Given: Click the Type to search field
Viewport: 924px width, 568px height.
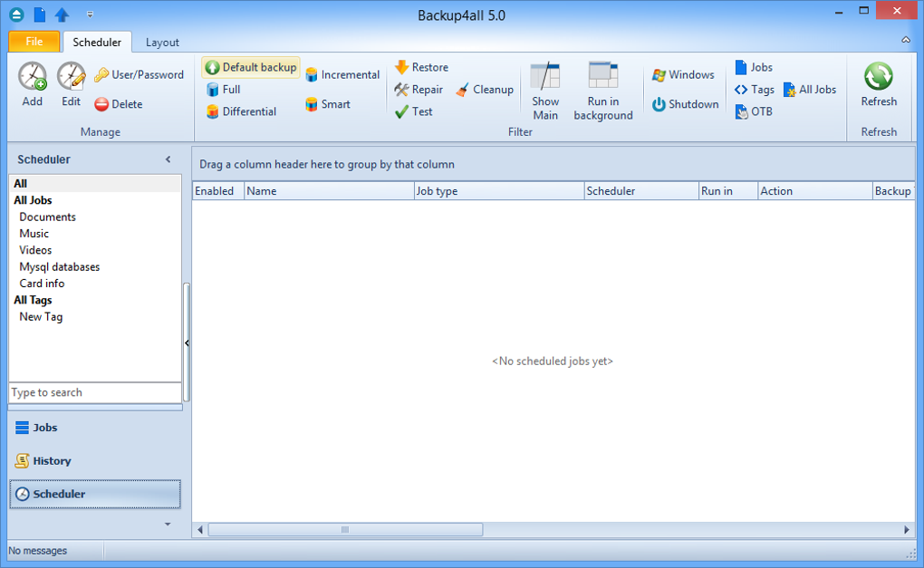Looking at the screenshot, I should click(x=95, y=392).
